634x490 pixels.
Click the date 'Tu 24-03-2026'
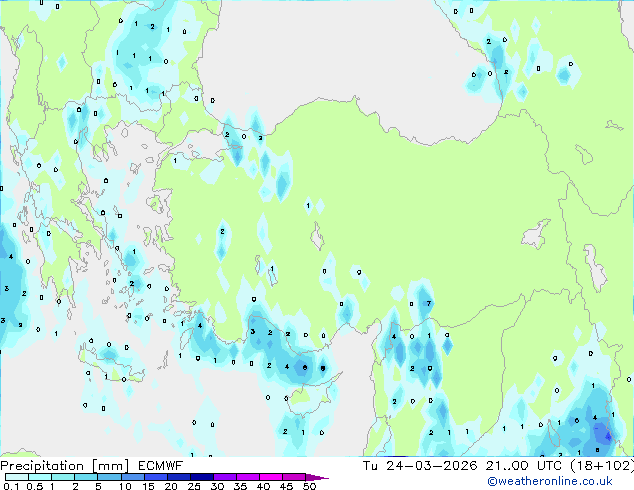pyautogui.click(x=420, y=466)
